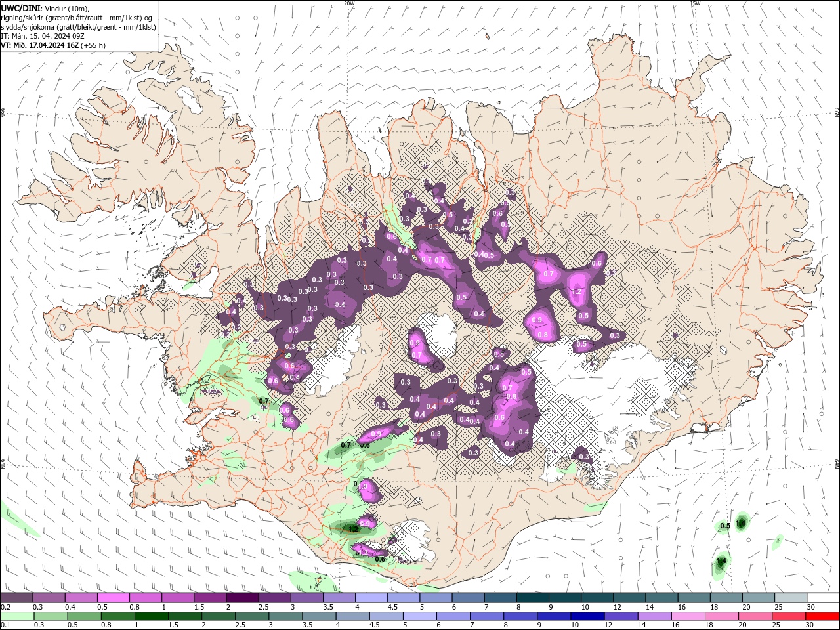
Task: Click the 'VT: Mið. 17.04.2024 16Z (+55 h)' line
Action: [x=53, y=45]
